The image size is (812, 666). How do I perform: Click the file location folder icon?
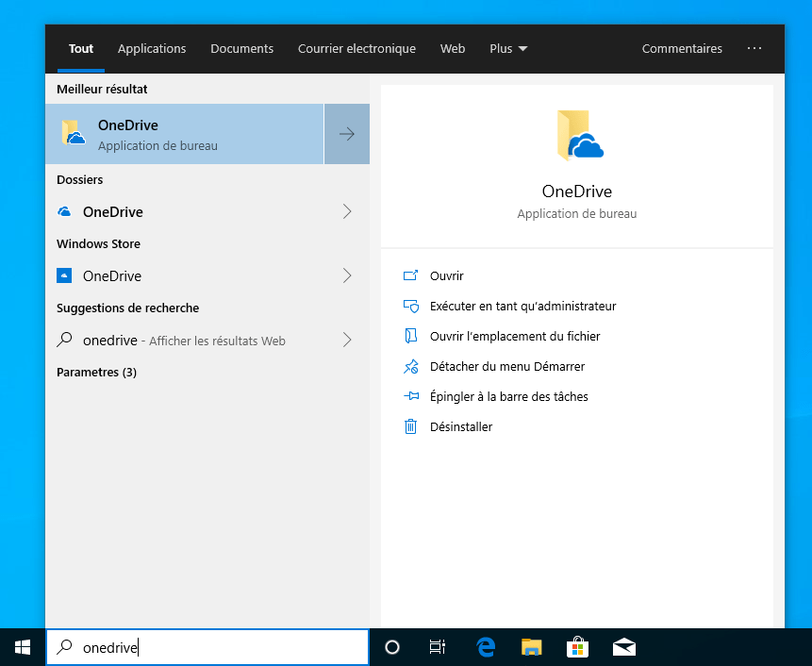[410, 336]
